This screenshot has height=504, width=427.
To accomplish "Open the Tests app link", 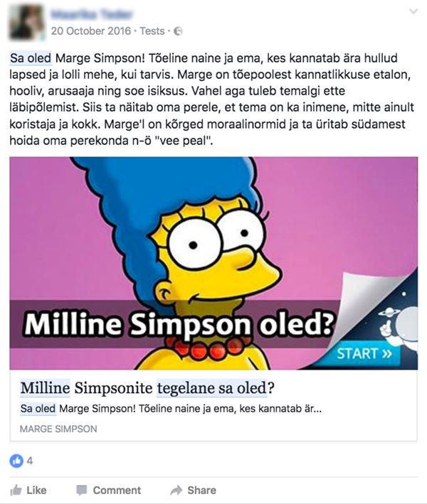I will pos(152,31).
